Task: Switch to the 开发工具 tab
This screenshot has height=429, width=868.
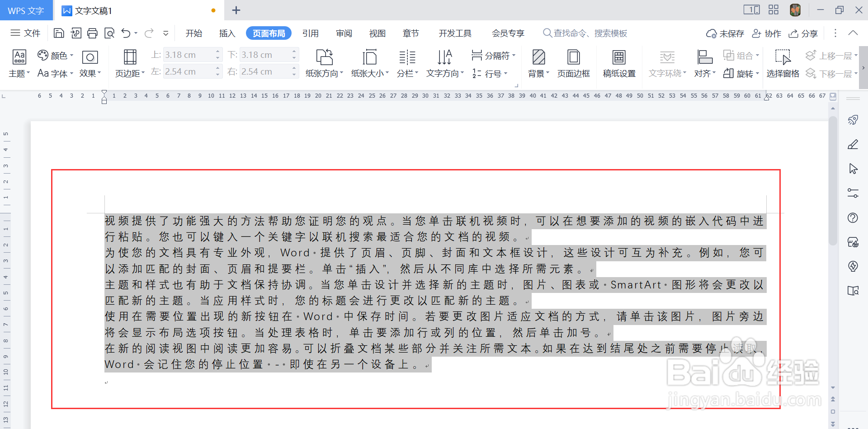Action: [x=455, y=33]
